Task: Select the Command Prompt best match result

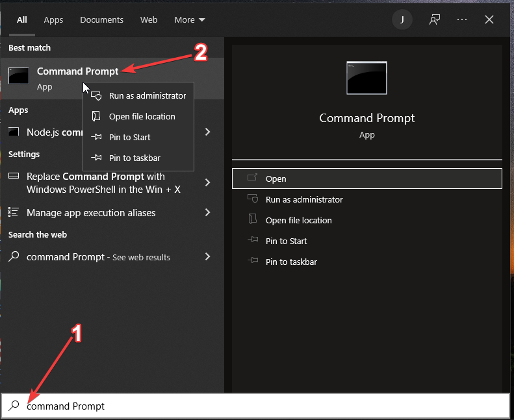Action: pyautogui.click(x=112, y=79)
